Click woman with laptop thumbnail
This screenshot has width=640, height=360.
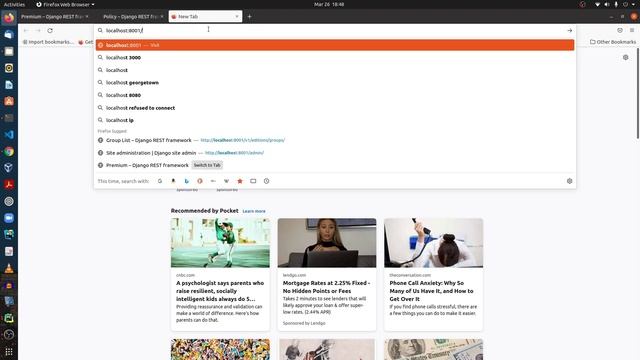pos(327,243)
